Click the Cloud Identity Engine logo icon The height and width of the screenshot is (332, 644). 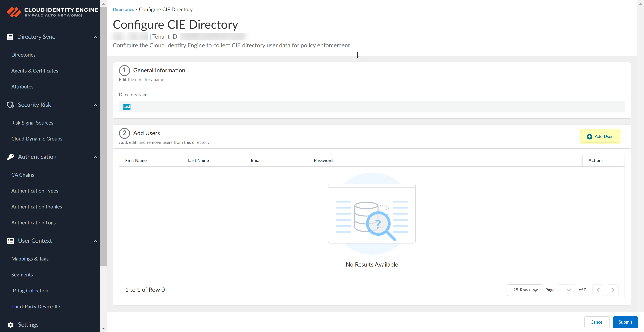click(14, 12)
